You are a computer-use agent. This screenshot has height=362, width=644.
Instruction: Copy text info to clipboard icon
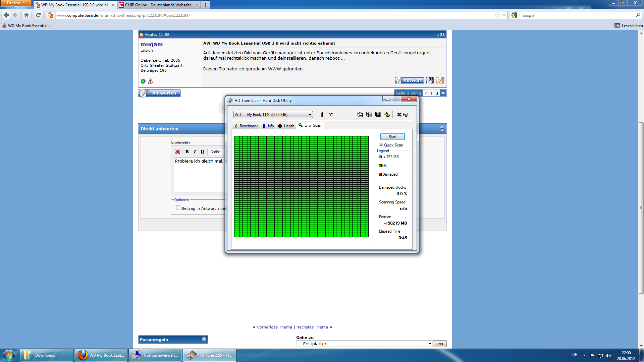pos(360,115)
